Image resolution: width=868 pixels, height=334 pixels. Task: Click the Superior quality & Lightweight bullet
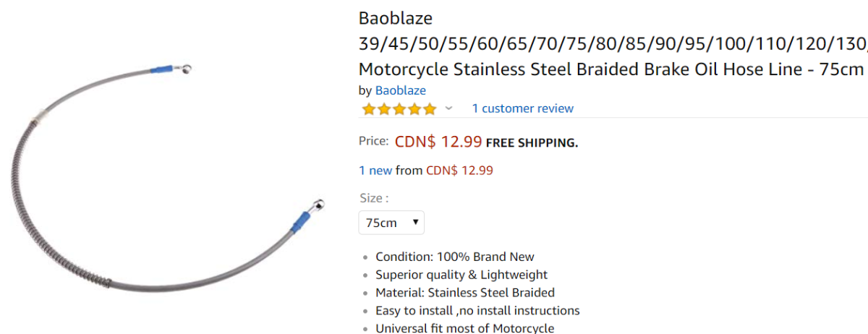click(x=461, y=275)
